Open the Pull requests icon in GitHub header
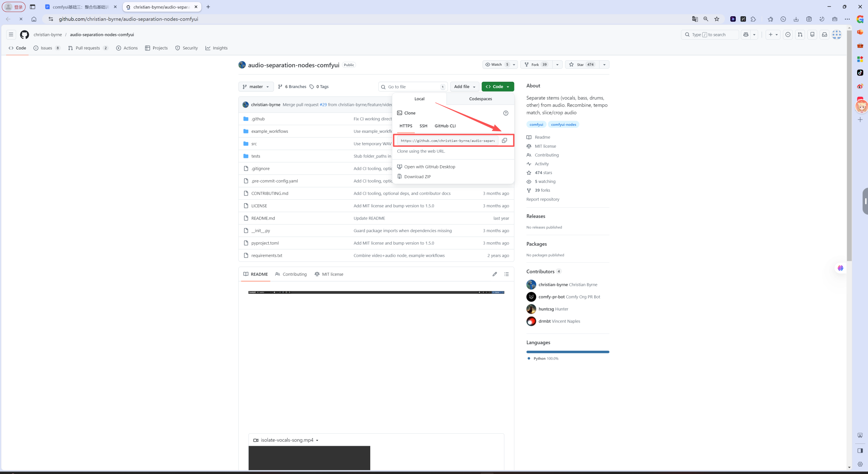 (x=800, y=35)
